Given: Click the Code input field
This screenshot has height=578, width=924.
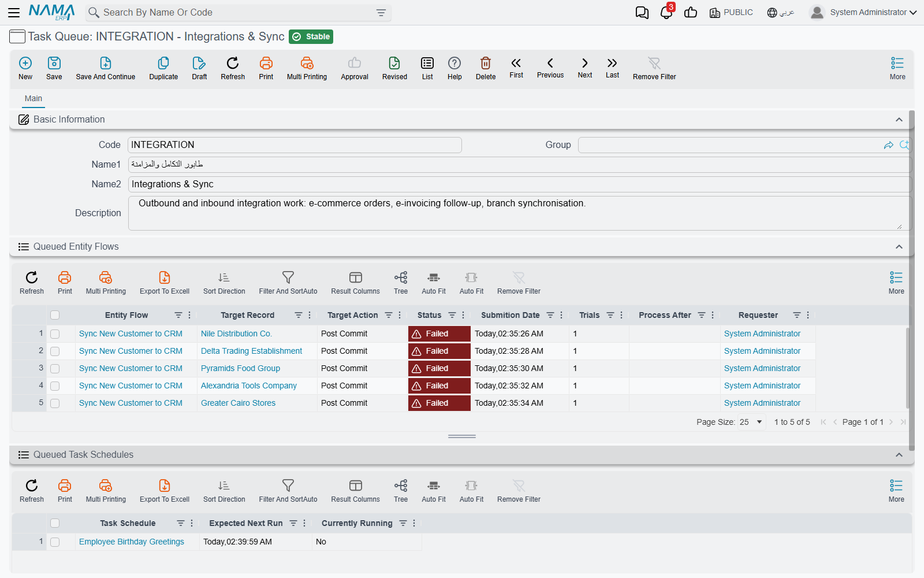Looking at the screenshot, I should (x=295, y=145).
